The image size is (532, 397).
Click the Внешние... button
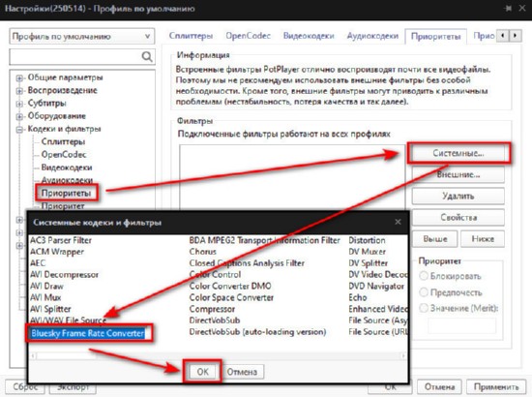[458, 175]
